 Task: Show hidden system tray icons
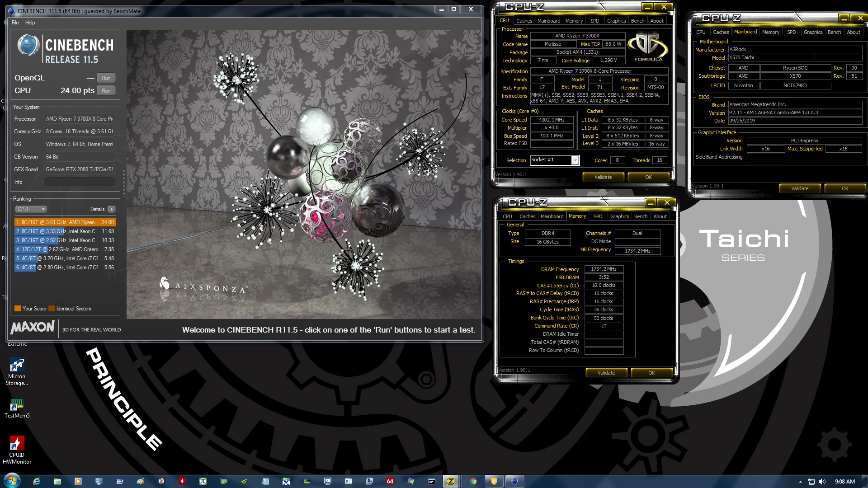click(800, 482)
